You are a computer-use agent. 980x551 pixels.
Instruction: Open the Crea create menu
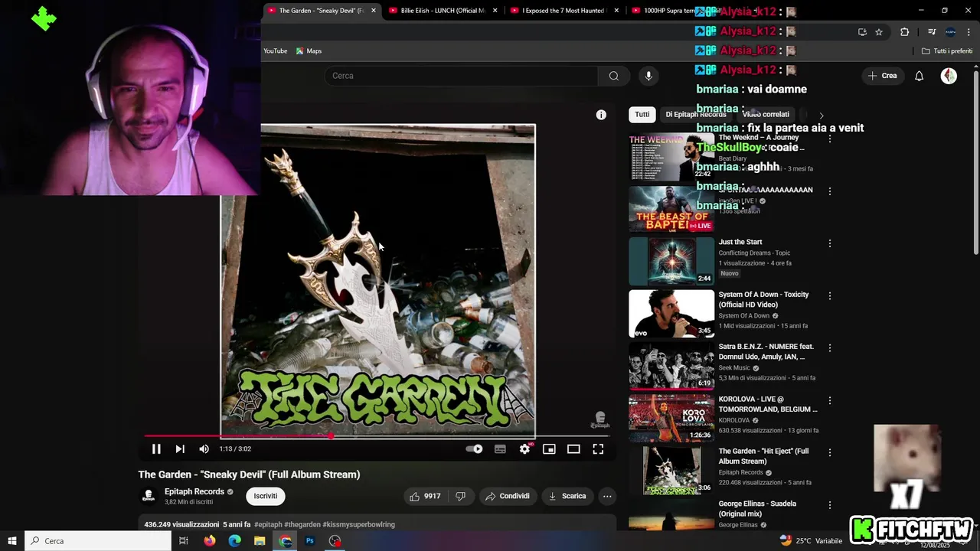[881, 76]
